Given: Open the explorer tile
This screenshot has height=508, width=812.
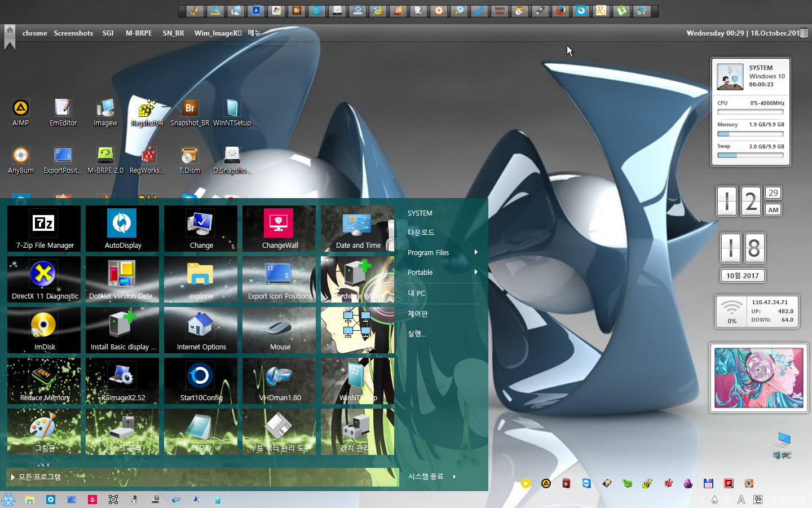Looking at the screenshot, I should click(x=201, y=279).
